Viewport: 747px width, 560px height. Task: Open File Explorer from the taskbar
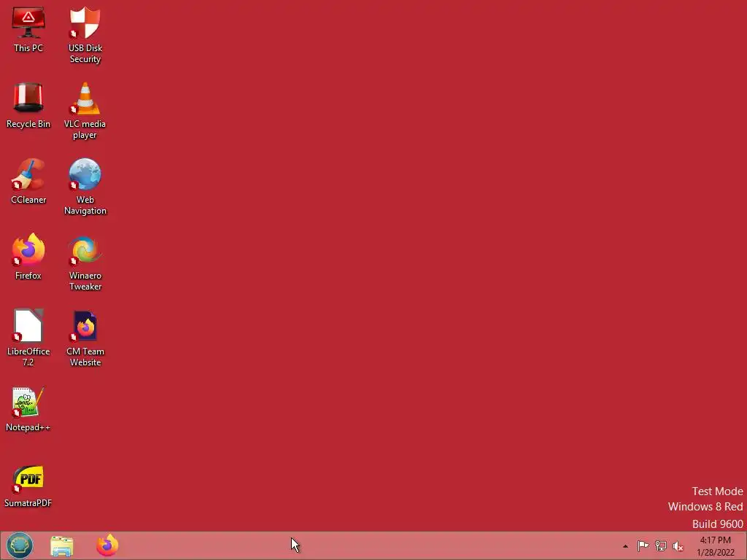61,545
